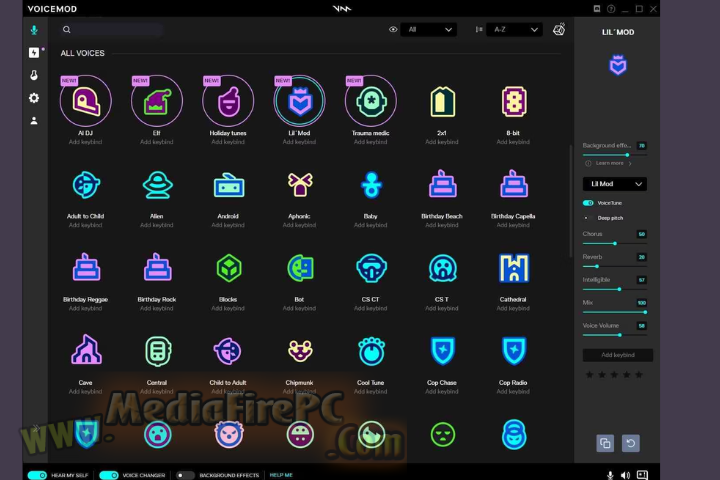Adjust the Voice Volume slider
This screenshot has height=480, width=720.
pyautogui.click(x=615, y=335)
